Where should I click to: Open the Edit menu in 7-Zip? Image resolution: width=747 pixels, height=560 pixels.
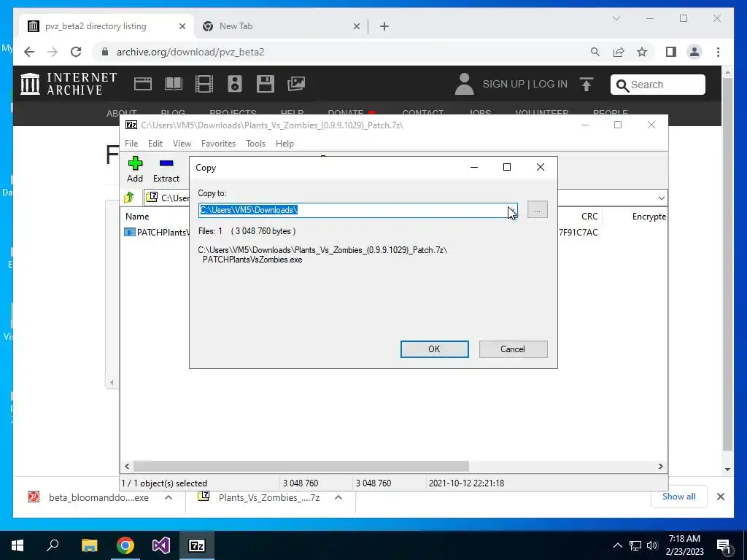tap(155, 144)
